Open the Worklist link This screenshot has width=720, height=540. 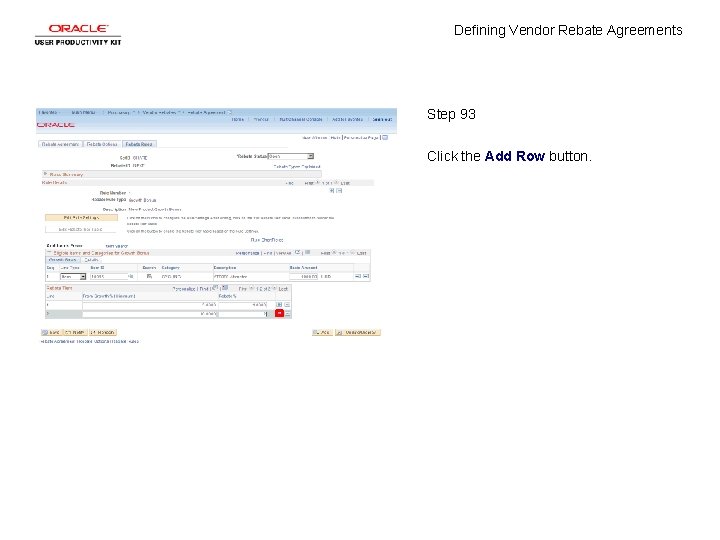(x=261, y=119)
